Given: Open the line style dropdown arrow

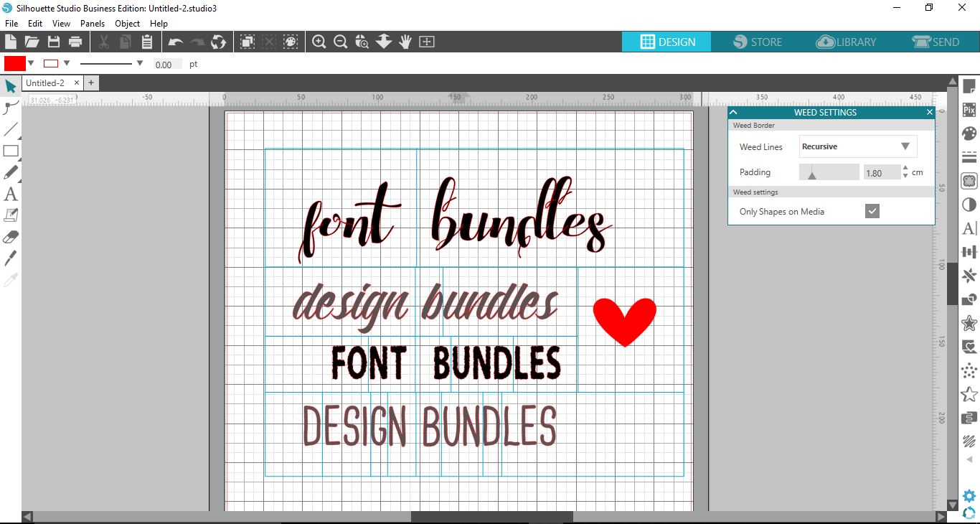Looking at the screenshot, I should point(140,63).
